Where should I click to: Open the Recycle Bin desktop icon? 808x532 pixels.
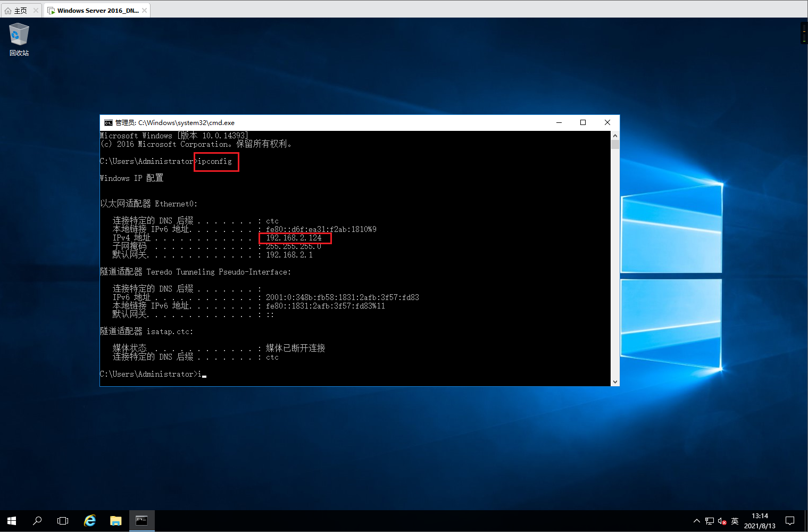19,39
